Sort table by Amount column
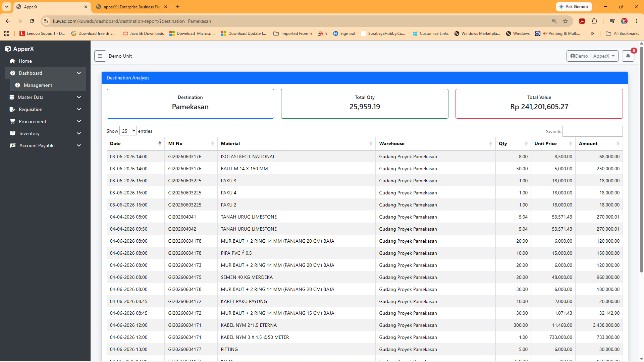The width and height of the screenshot is (644, 362). pyautogui.click(x=599, y=143)
